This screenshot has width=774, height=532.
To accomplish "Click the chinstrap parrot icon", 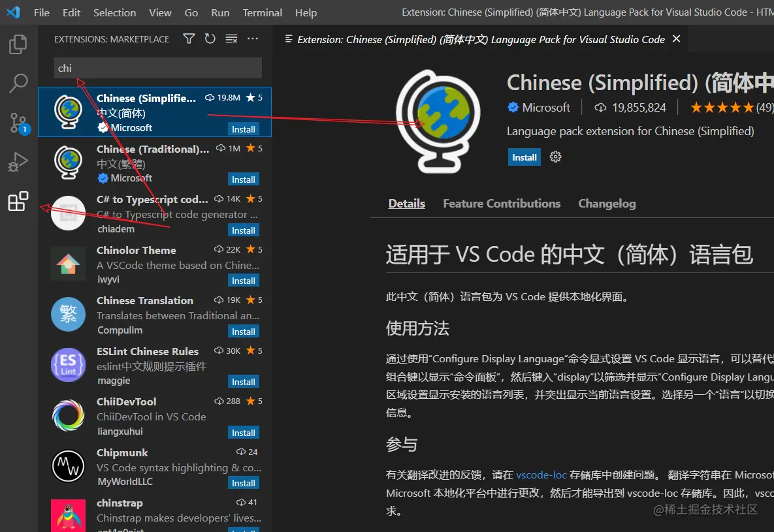I will [68, 515].
